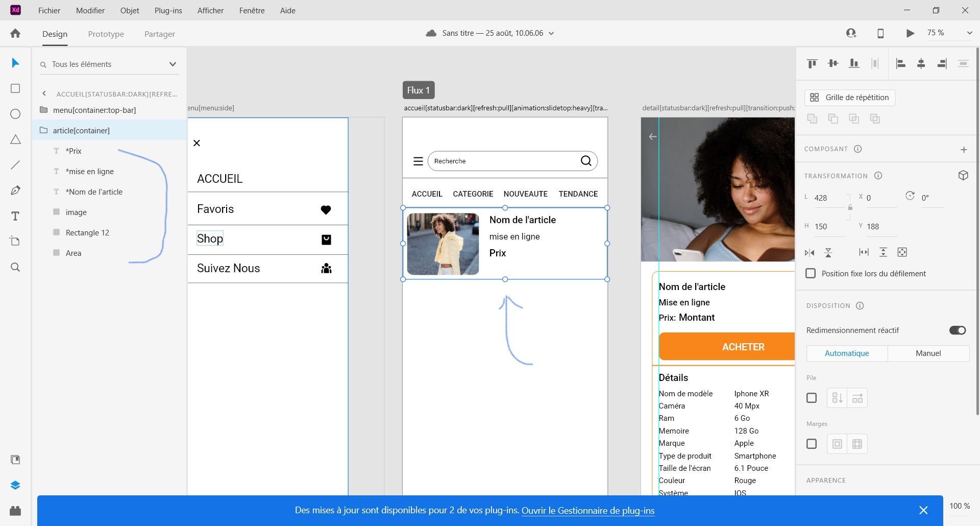The height and width of the screenshot is (526, 980).
Task: Open the Fichier menu
Action: [49, 10]
